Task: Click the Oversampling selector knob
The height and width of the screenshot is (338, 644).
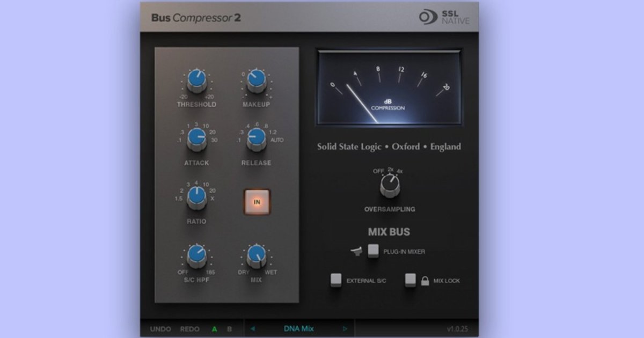Action: [390, 186]
